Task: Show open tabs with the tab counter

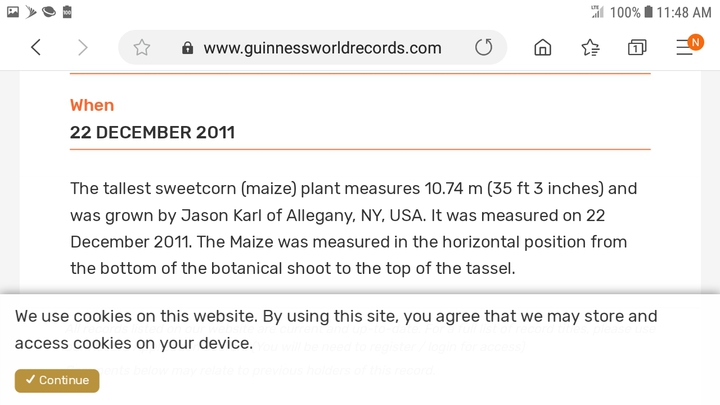Action: tap(637, 47)
